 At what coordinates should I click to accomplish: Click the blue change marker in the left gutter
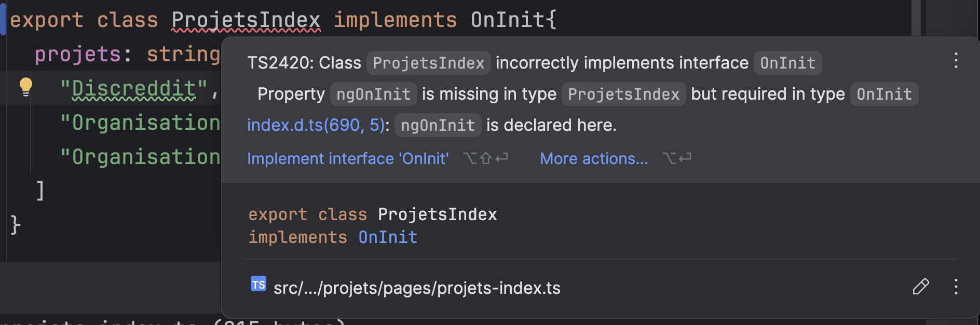pos(3,20)
